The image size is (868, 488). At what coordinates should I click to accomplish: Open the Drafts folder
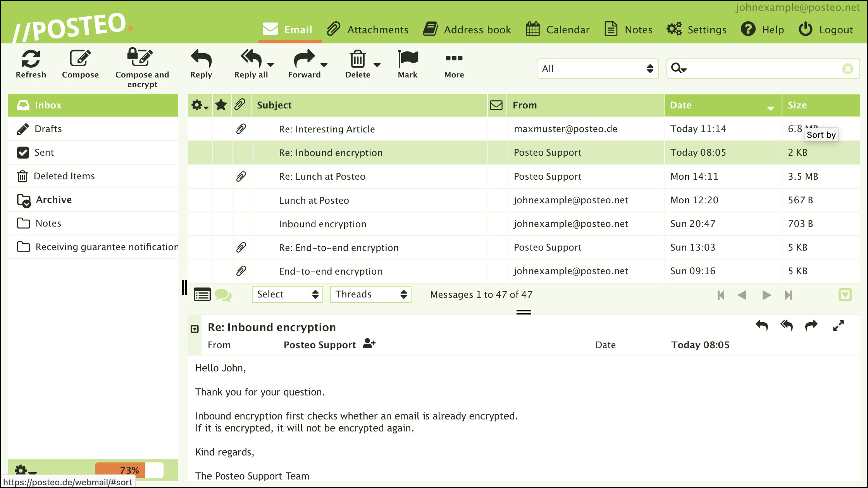(93, 129)
